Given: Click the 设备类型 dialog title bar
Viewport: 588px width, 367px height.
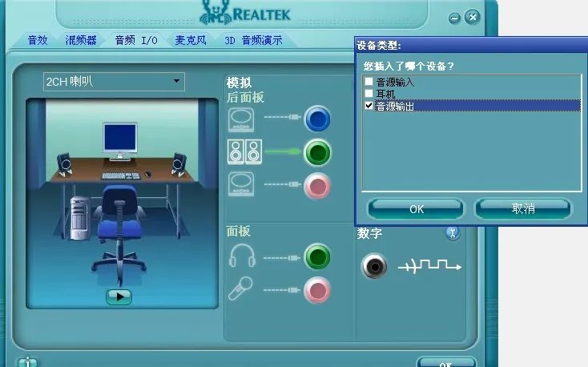Looking at the screenshot, I should tap(471, 45).
